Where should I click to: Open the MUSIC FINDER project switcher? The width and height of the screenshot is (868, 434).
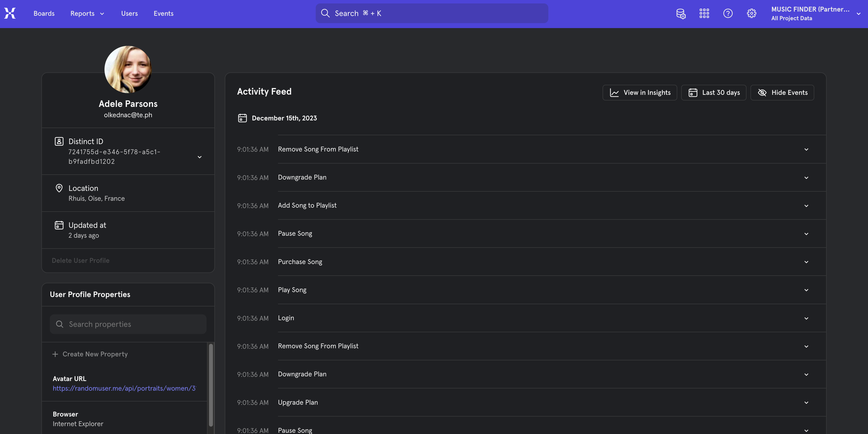click(816, 14)
